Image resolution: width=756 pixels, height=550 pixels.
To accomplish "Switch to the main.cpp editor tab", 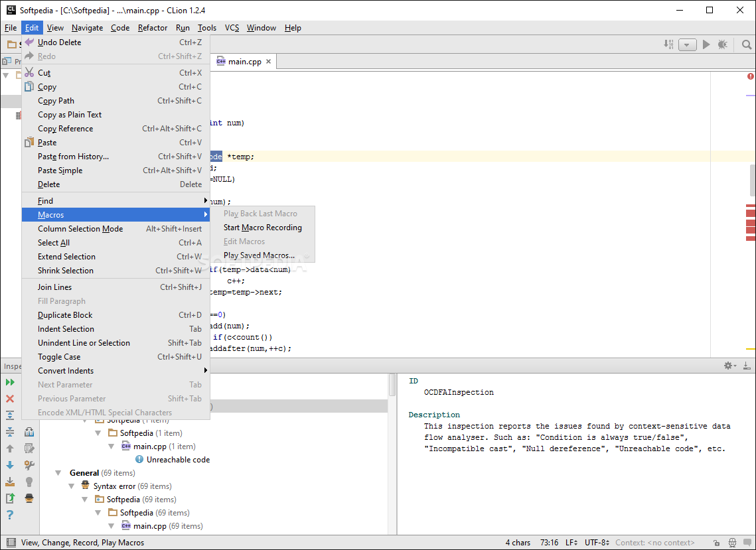I will [244, 62].
